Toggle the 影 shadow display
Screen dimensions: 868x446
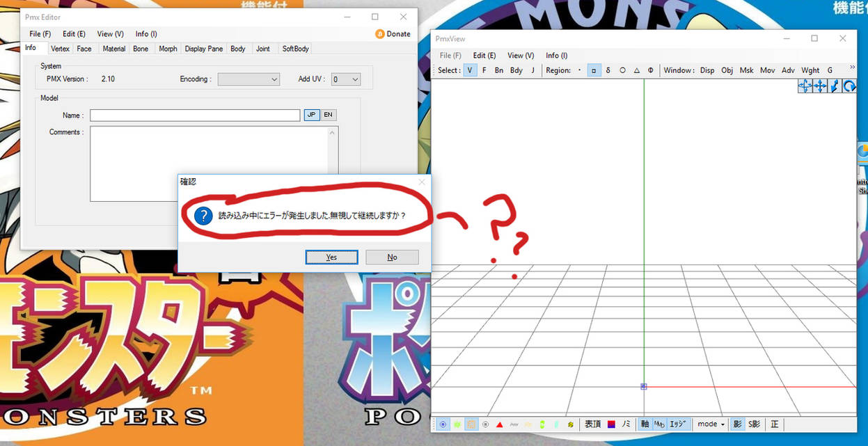tap(737, 424)
